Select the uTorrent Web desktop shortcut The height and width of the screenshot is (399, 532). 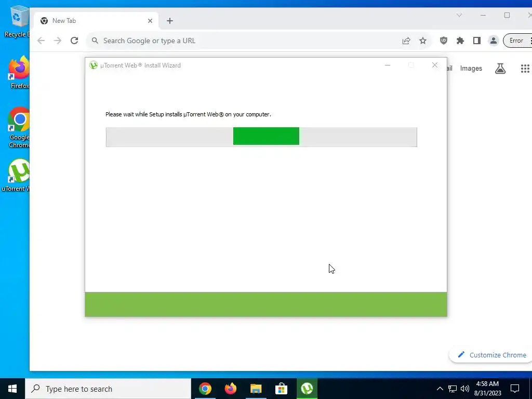[16, 176]
